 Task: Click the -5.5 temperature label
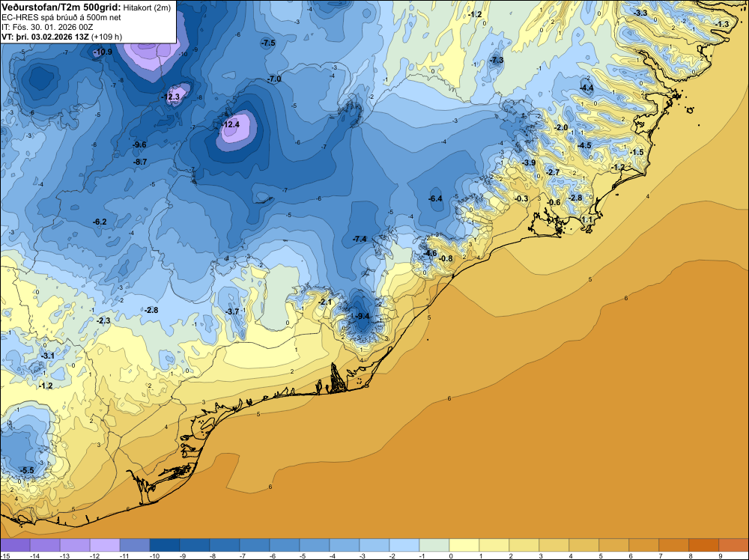click(27, 470)
